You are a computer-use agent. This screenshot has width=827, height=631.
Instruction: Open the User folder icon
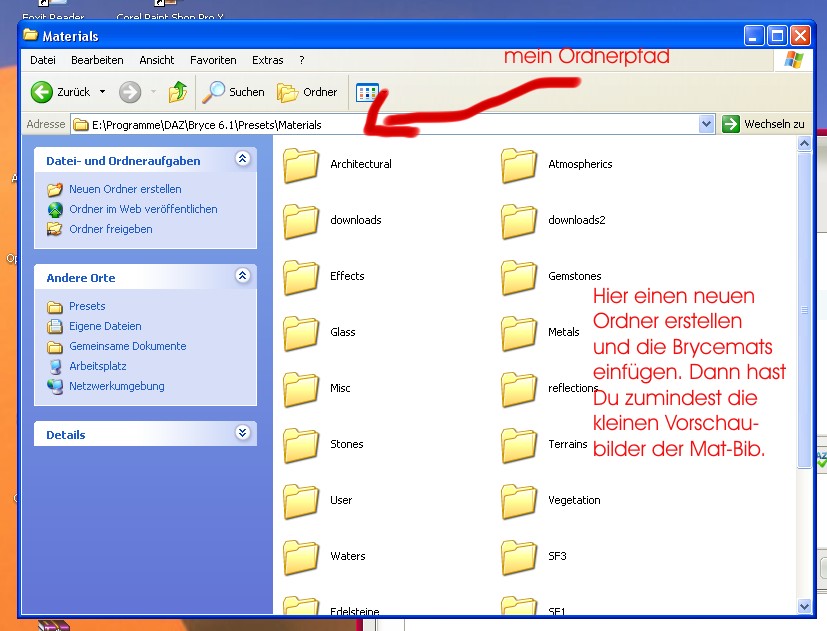click(301, 501)
